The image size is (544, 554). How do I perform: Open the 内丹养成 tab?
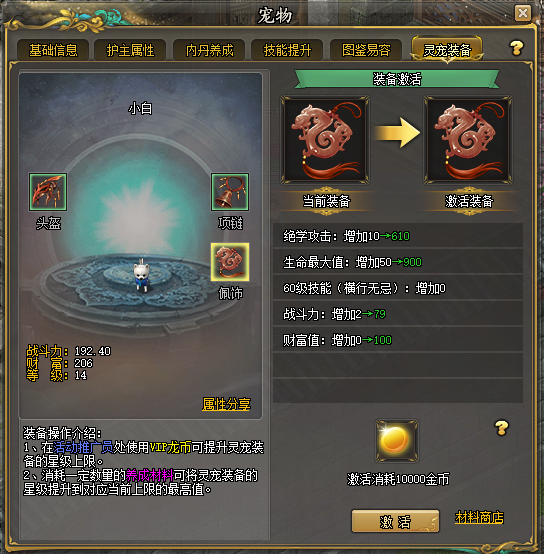pyautogui.click(x=209, y=50)
